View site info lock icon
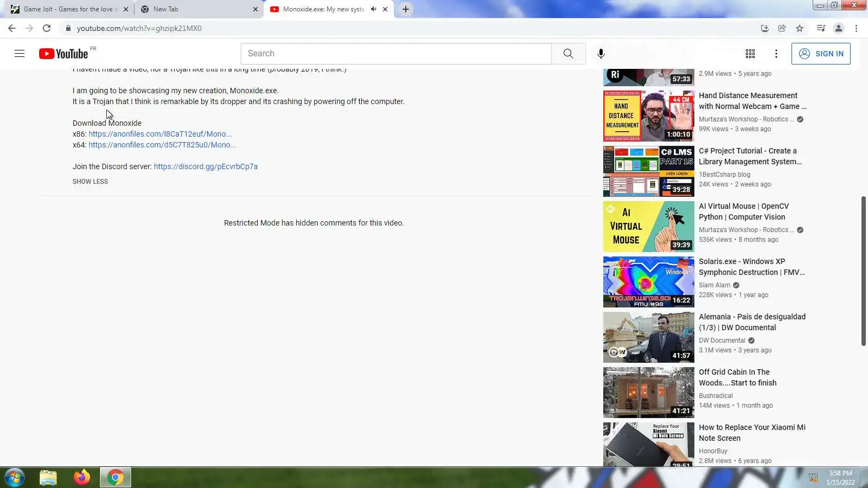The image size is (868, 488). pos(68,28)
